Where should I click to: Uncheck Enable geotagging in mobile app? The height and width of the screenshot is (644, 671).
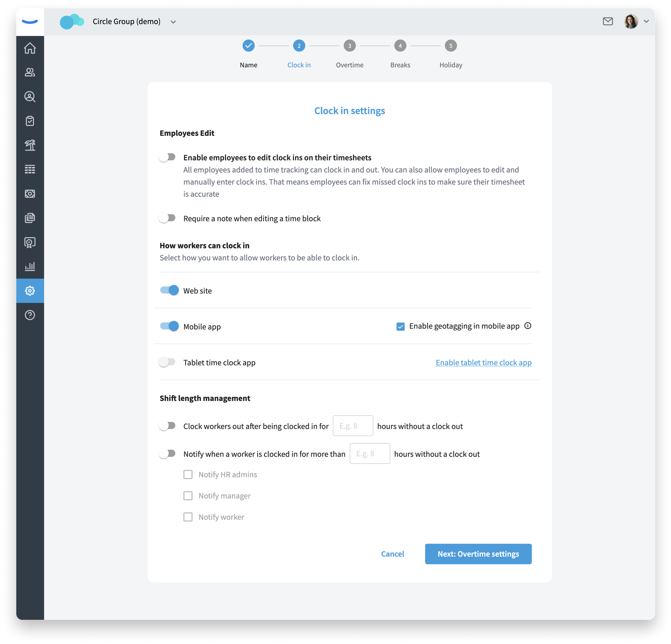click(x=401, y=326)
